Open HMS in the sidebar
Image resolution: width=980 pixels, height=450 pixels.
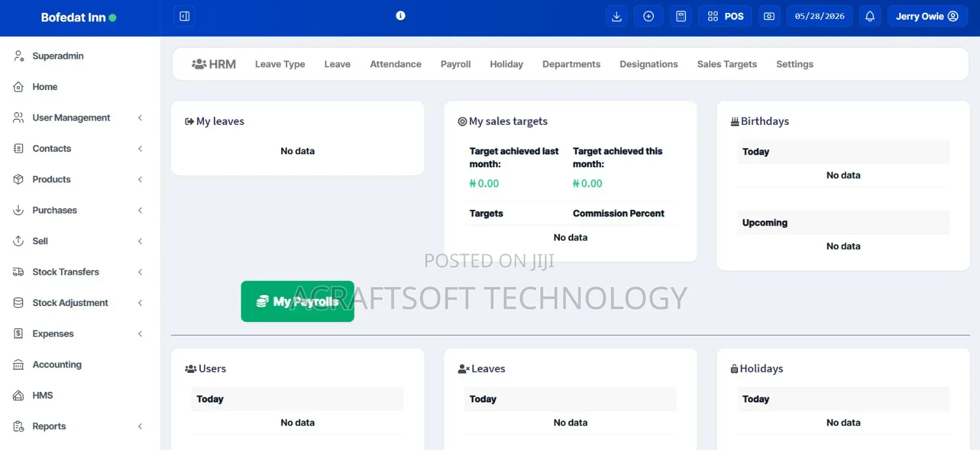pyautogui.click(x=43, y=396)
